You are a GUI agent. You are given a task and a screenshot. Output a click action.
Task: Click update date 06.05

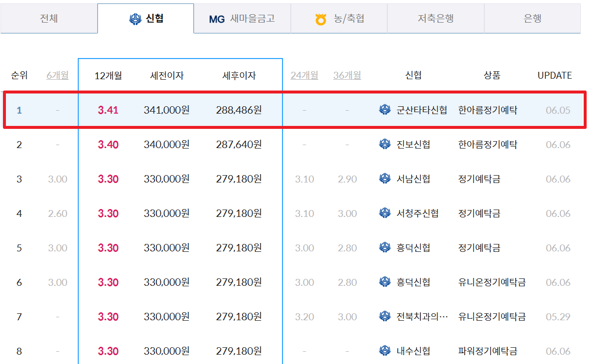(558, 110)
